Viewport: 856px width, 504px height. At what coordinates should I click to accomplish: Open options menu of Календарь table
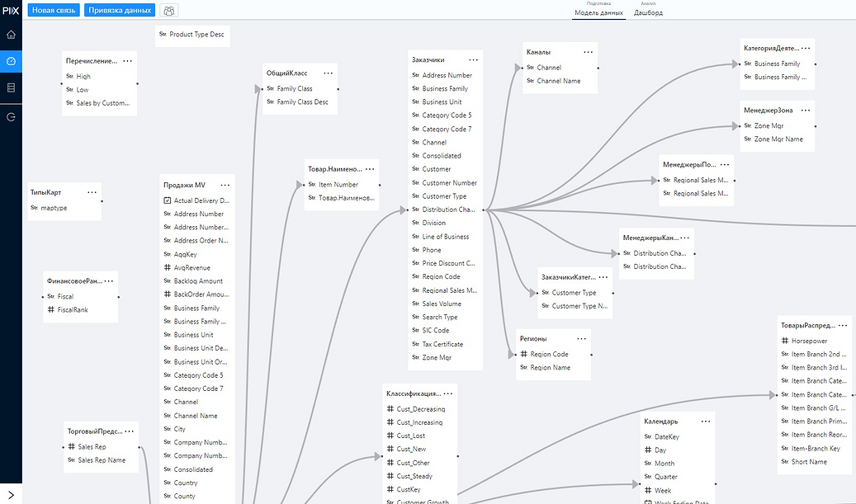pos(706,421)
